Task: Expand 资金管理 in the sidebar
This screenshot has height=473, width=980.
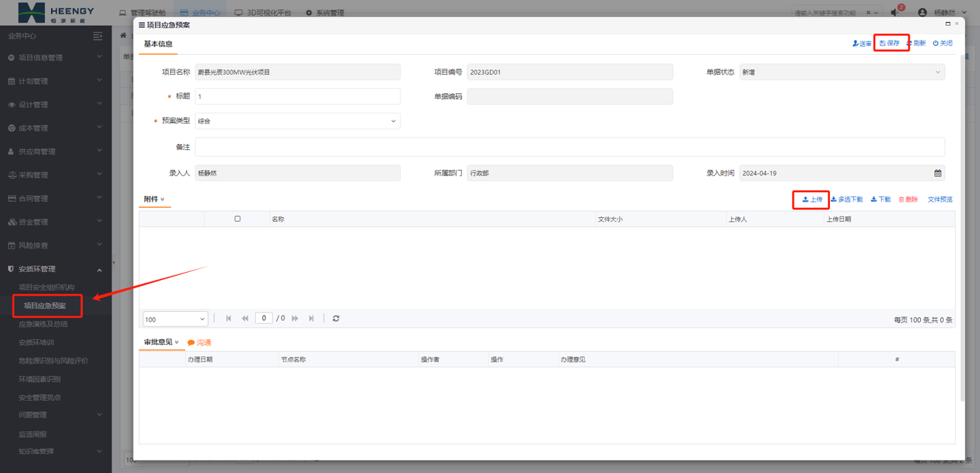Action: 55,222
